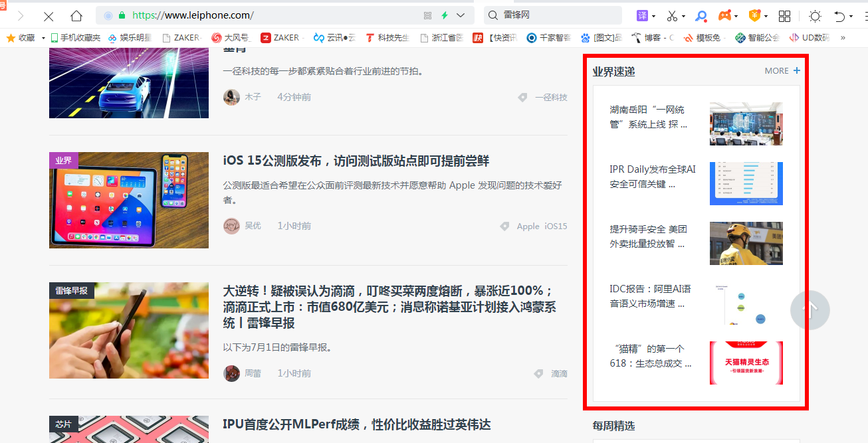868x443 pixels.
Task: Open the 天猫精灵生态 sidebar thumbnail
Action: [746, 363]
